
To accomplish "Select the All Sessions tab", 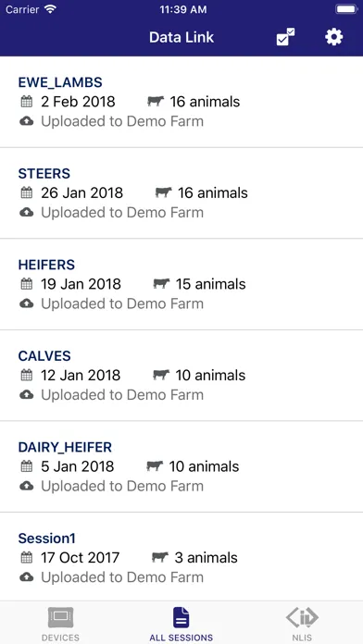I will (181, 625).
